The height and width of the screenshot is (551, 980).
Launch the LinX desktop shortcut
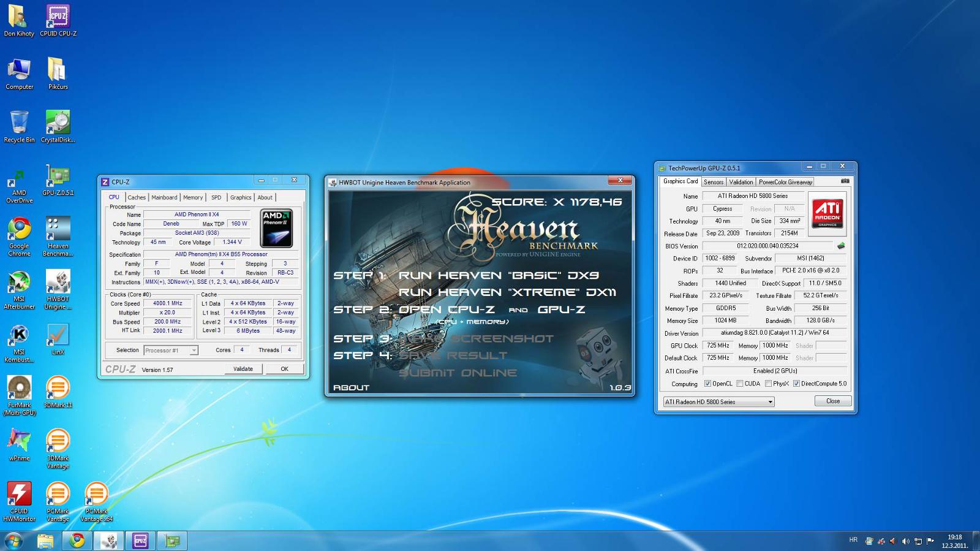coord(58,339)
